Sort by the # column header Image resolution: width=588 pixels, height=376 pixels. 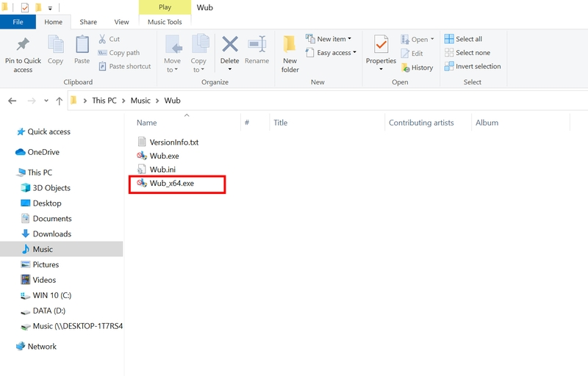point(247,123)
